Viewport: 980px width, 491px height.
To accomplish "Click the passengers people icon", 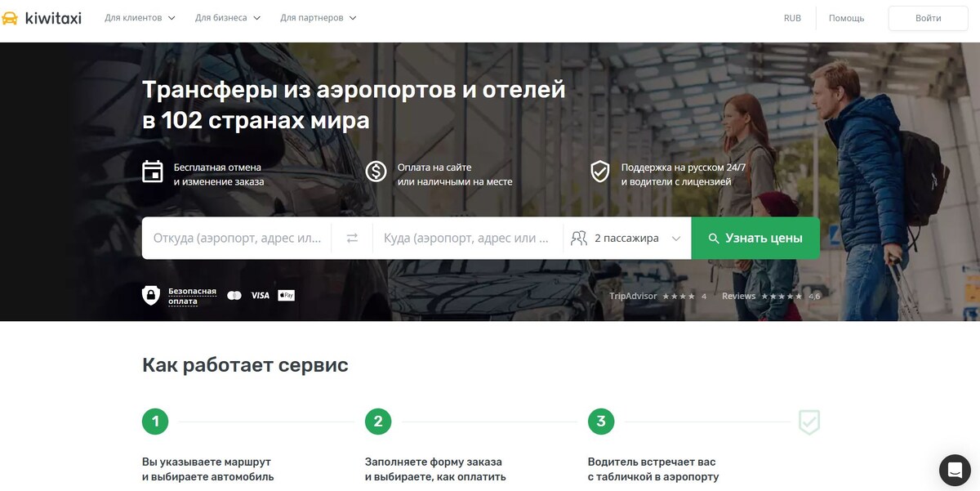I will tap(579, 239).
